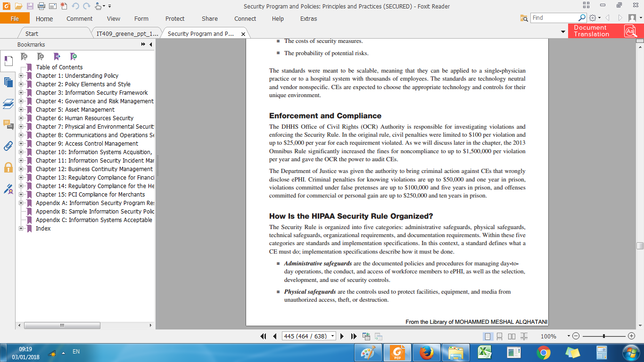Switch to the IT409_greene_ppt document tab
The height and width of the screenshot is (362, 644).
point(127,33)
